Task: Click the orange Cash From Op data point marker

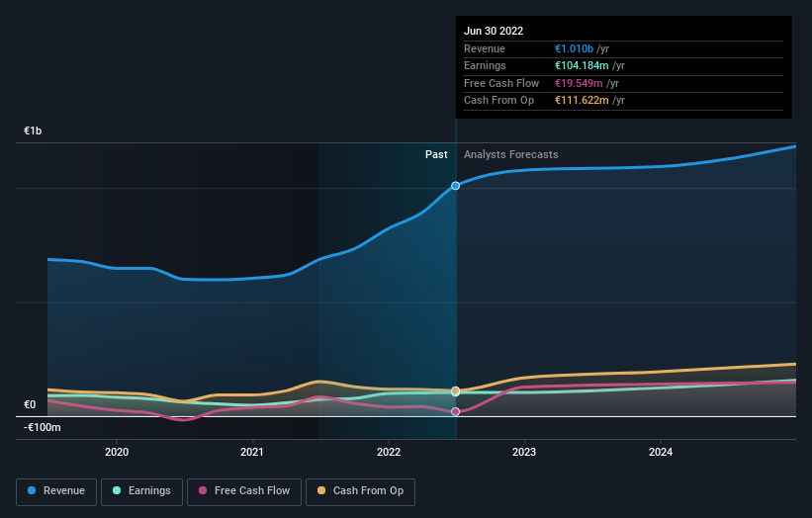Action: coord(455,390)
